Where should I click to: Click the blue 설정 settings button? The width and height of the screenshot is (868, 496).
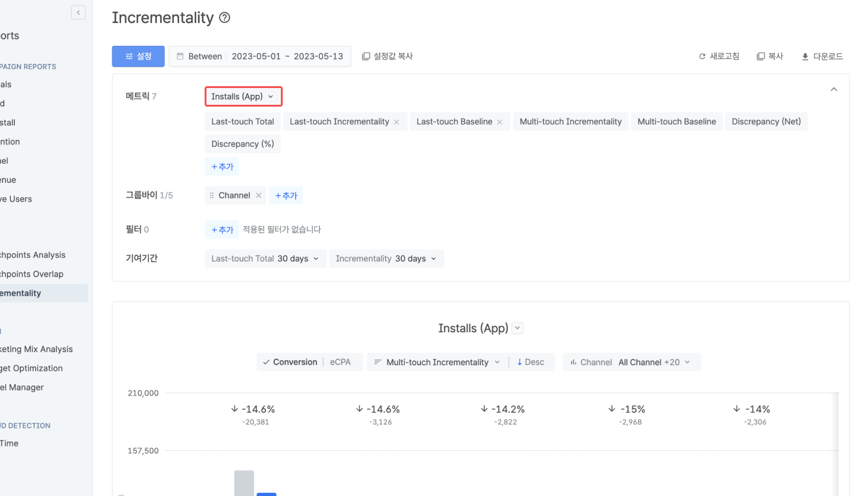(138, 56)
